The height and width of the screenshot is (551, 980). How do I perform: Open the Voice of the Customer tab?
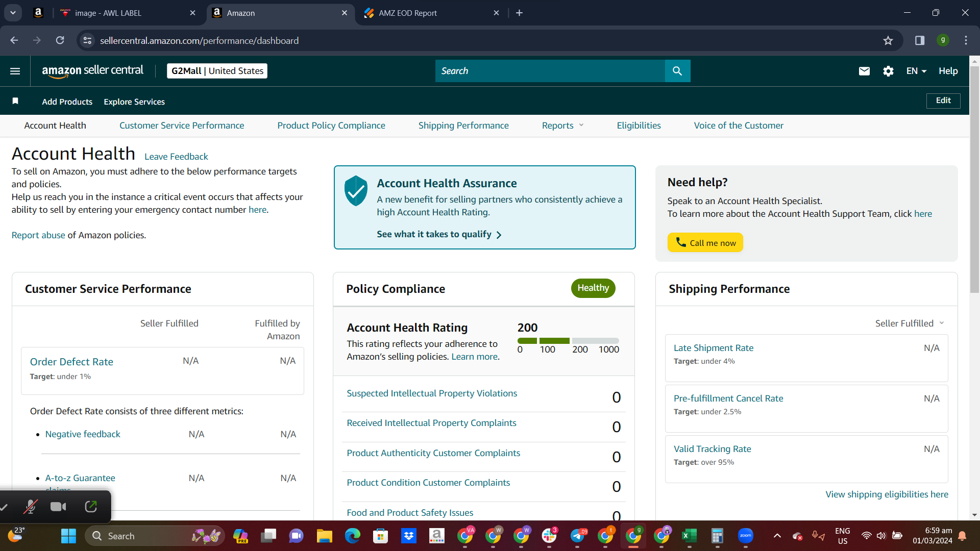click(739, 126)
